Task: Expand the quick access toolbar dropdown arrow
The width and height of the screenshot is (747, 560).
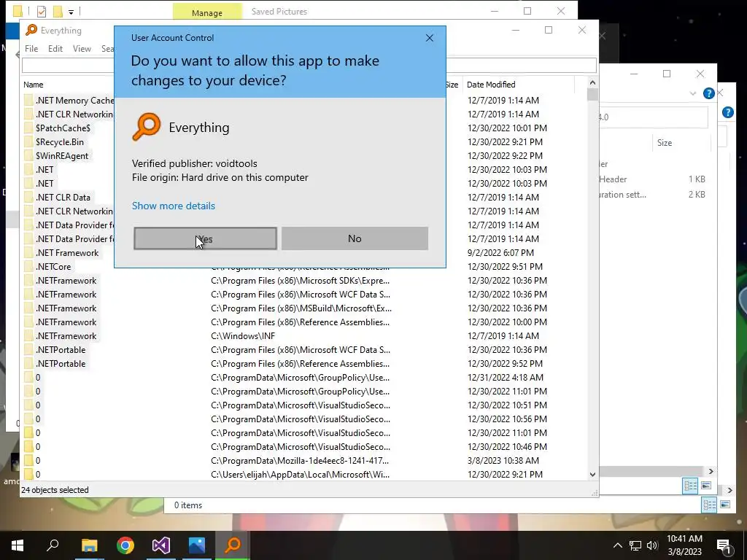Action: click(71, 12)
